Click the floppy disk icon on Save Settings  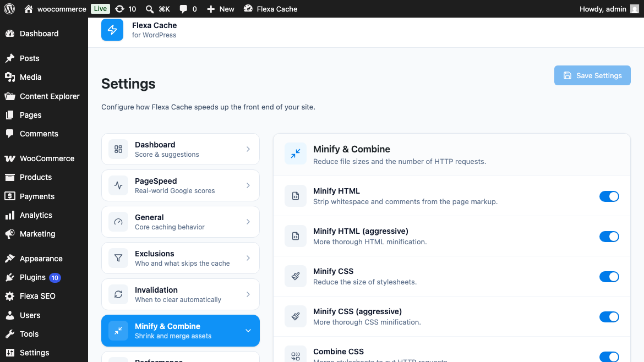point(567,75)
